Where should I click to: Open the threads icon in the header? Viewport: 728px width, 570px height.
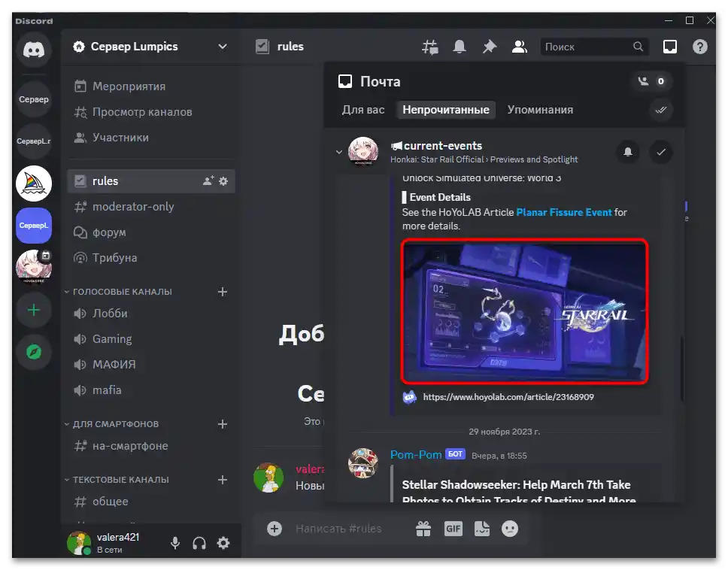430,47
